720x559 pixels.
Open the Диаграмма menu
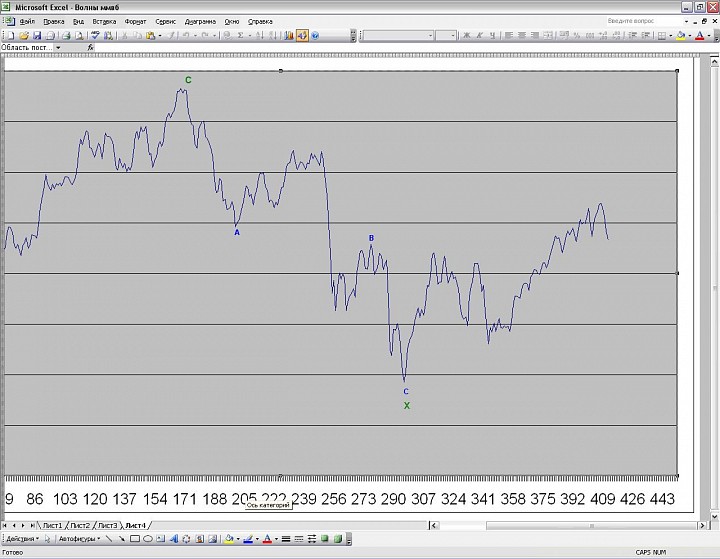tap(200, 21)
